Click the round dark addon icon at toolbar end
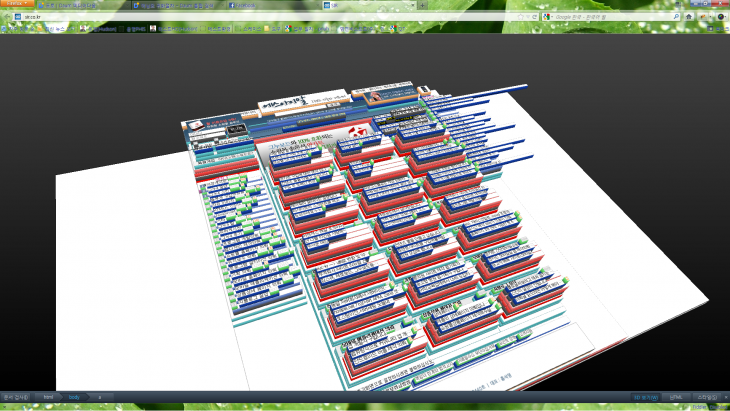This screenshot has height=411, width=730. pyautogui.click(x=721, y=17)
